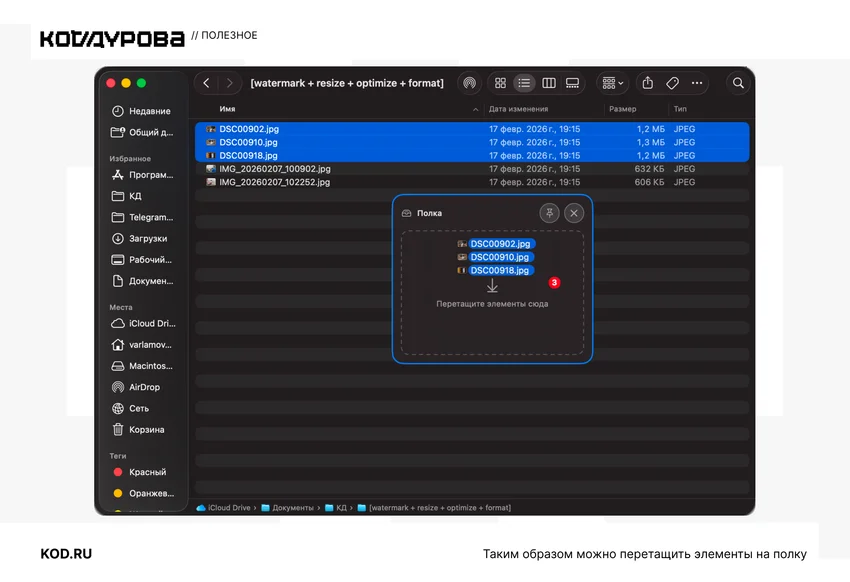Open the grouping options dropdown
Viewport: 850px width, 582px height.
pos(613,83)
